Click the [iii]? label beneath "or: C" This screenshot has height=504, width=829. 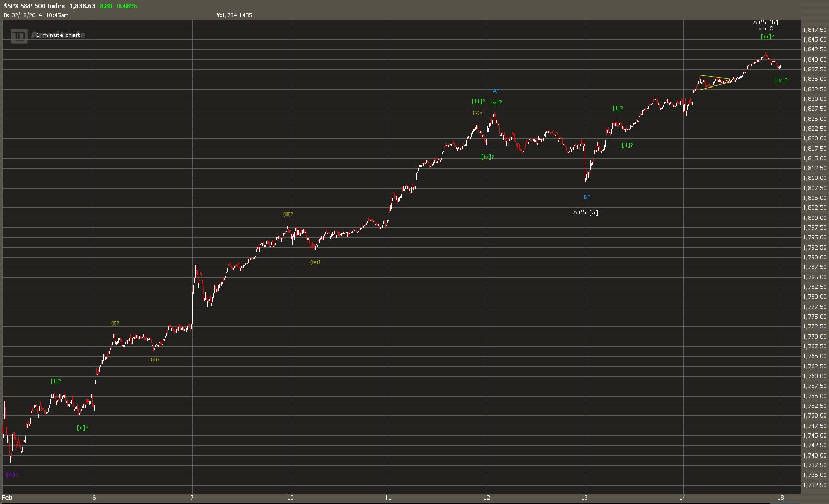(x=767, y=37)
